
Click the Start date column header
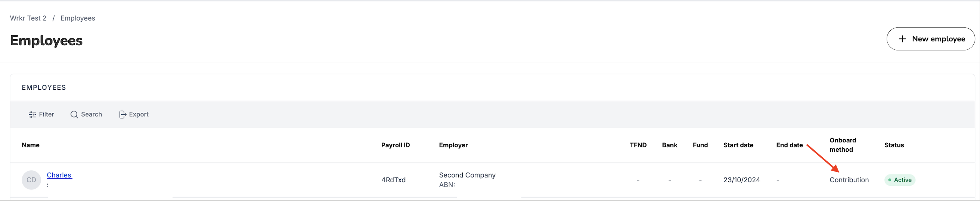click(738, 145)
